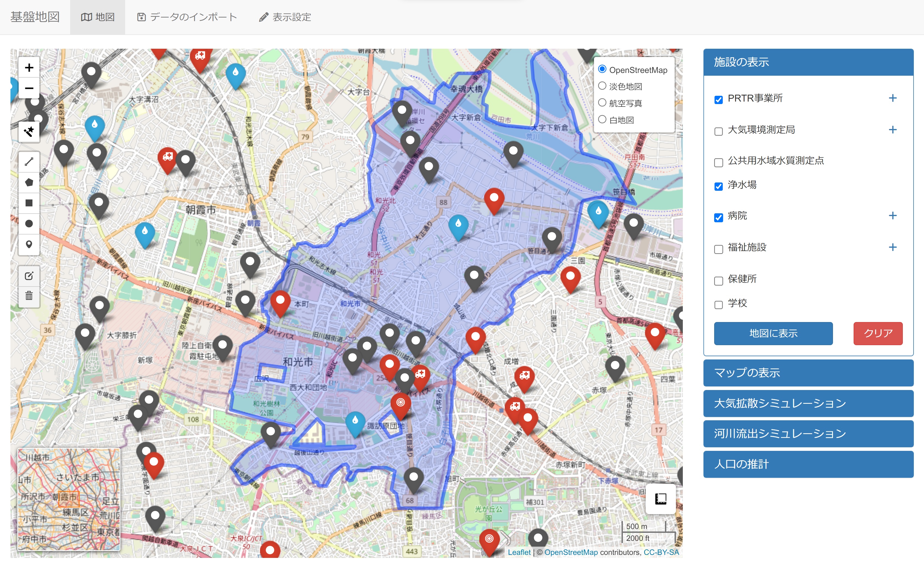
Task: Open the OpenStreetMap contributors link
Action: [571, 552]
